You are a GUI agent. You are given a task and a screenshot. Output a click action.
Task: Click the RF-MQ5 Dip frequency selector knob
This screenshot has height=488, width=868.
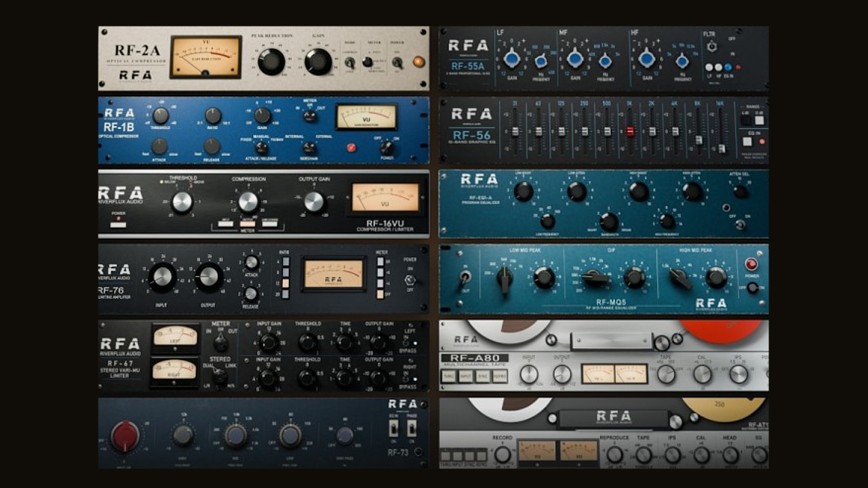point(595,277)
